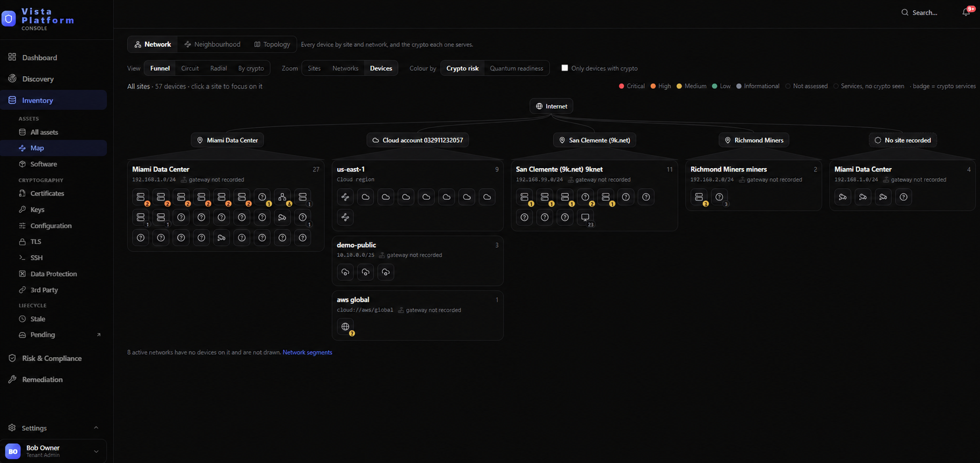Click the Vista Platform logo icon
This screenshot has width=980, height=463.
[9, 19]
